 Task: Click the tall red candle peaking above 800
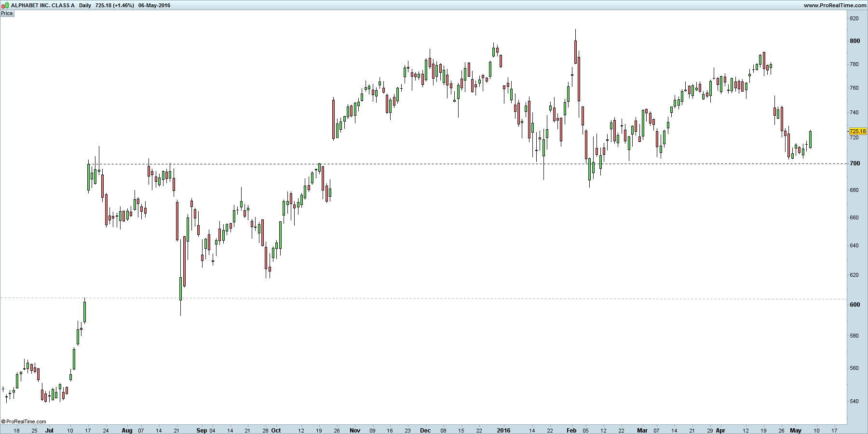(575, 52)
